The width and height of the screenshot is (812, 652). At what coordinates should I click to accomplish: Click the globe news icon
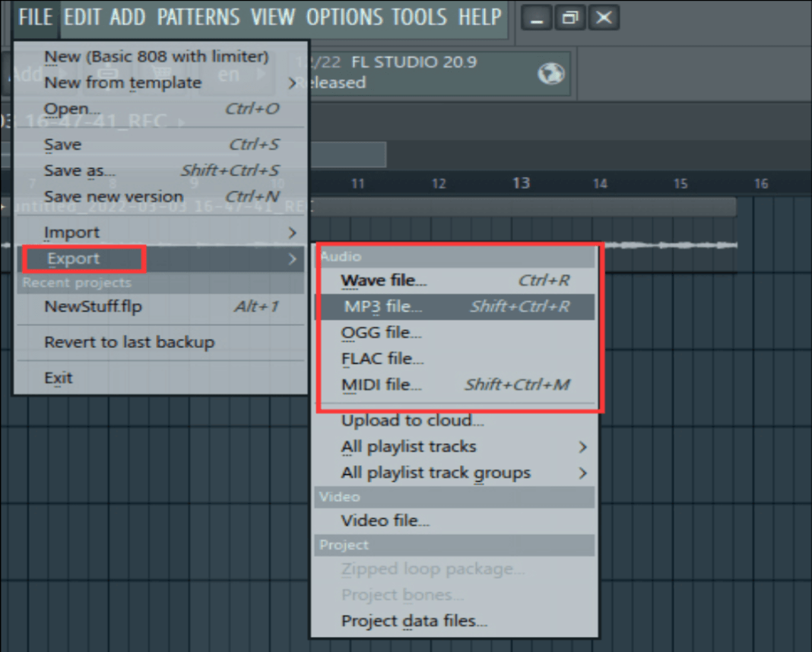(x=549, y=73)
